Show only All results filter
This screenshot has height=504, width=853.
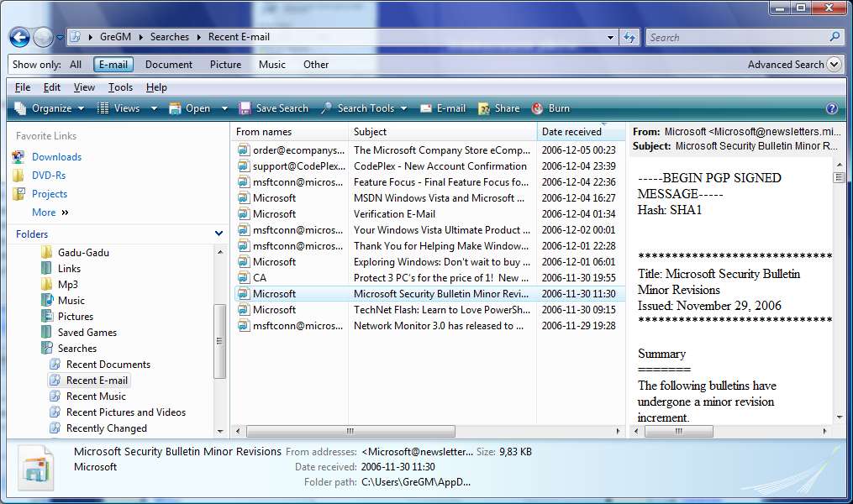76,64
